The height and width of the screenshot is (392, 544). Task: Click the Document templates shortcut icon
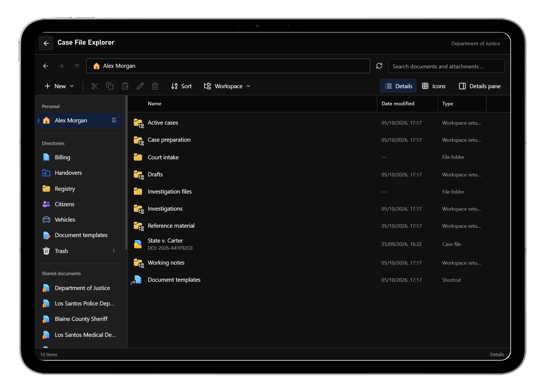(x=137, y=280)
